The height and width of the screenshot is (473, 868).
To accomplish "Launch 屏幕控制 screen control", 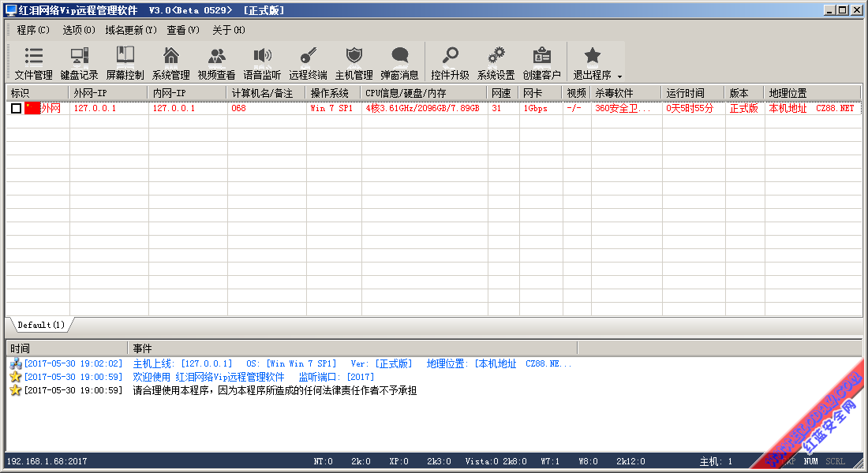I will coord(125,63).
